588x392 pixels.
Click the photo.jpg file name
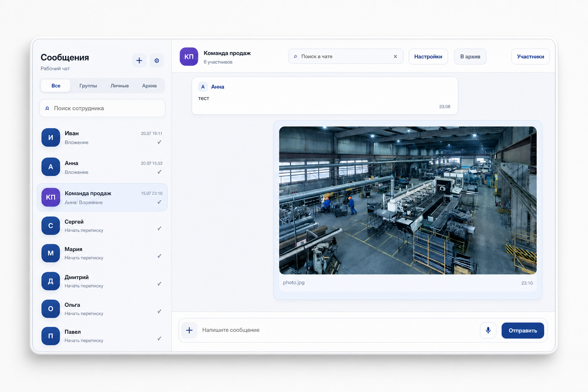(x=294, y=283)
